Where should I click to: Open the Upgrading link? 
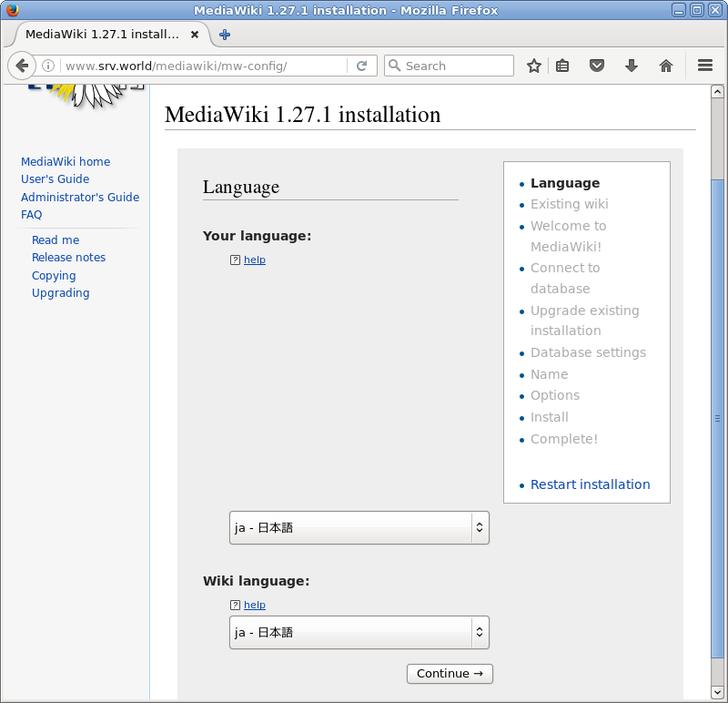click(61, 293)
